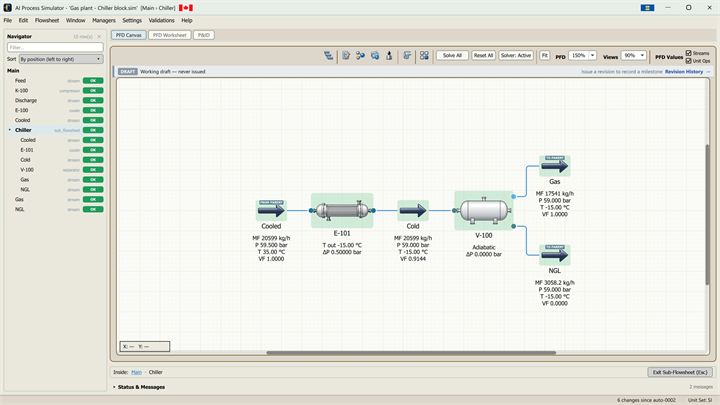Toggle the Streams checkbox
This screenshot has height=405, width=720.
[688, 53]
